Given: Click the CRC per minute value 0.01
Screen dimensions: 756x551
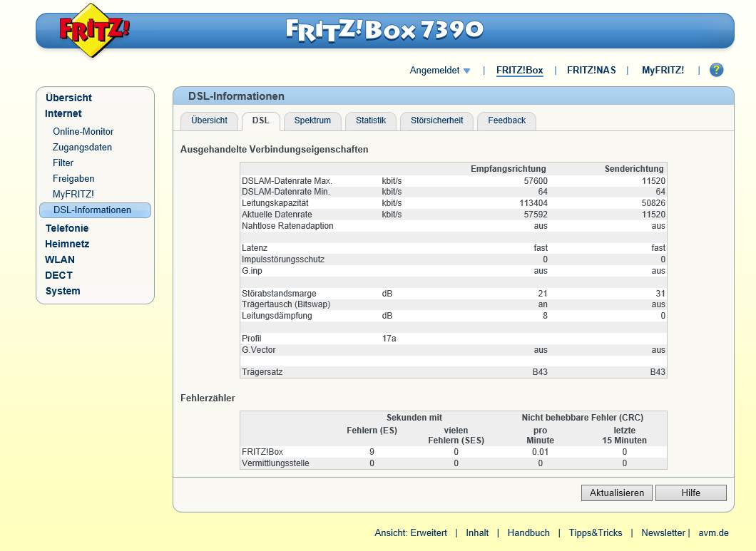Looking at the screenshot, I should point(540,452).
